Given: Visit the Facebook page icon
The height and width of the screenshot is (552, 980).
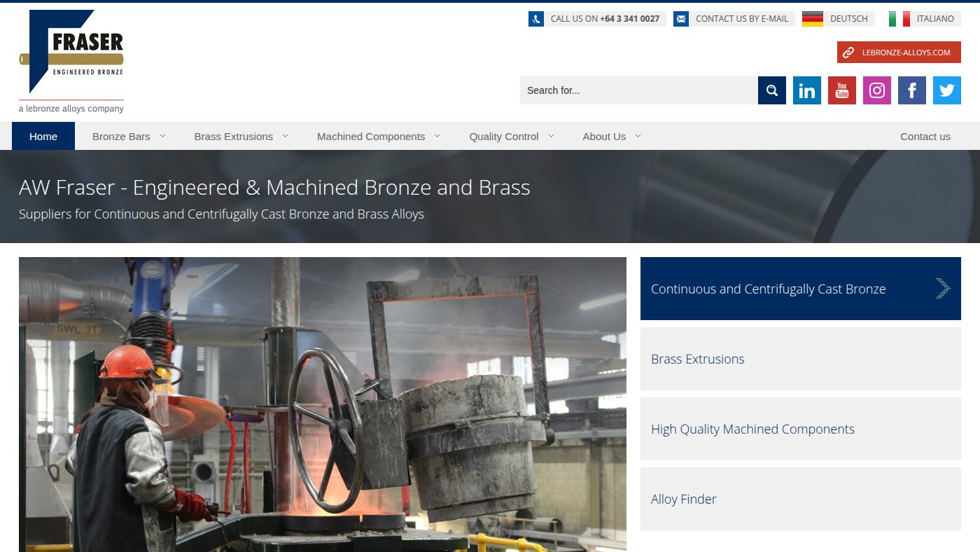Looking at the screenshot, I should (912, 90).
